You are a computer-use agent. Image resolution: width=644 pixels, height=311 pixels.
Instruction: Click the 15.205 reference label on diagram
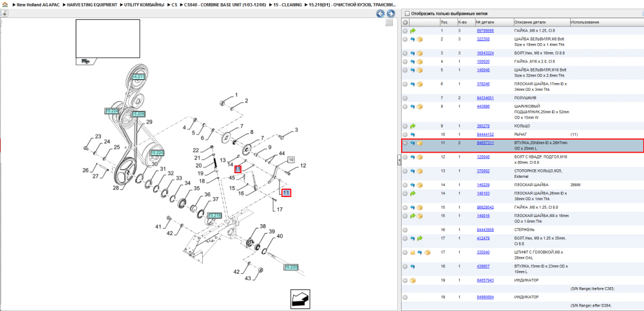[x=138, y=114]
